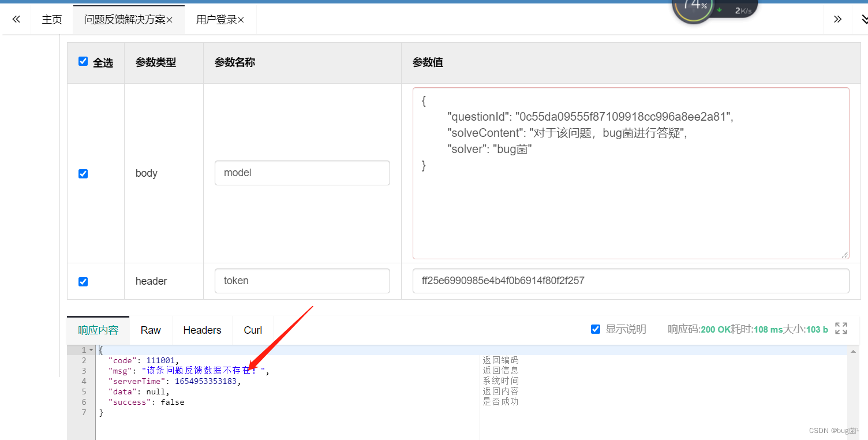Viewport: 868px width, 440px height.
Task: Close the 问题反馈解决方案 tab
Action: click(170, 20)
